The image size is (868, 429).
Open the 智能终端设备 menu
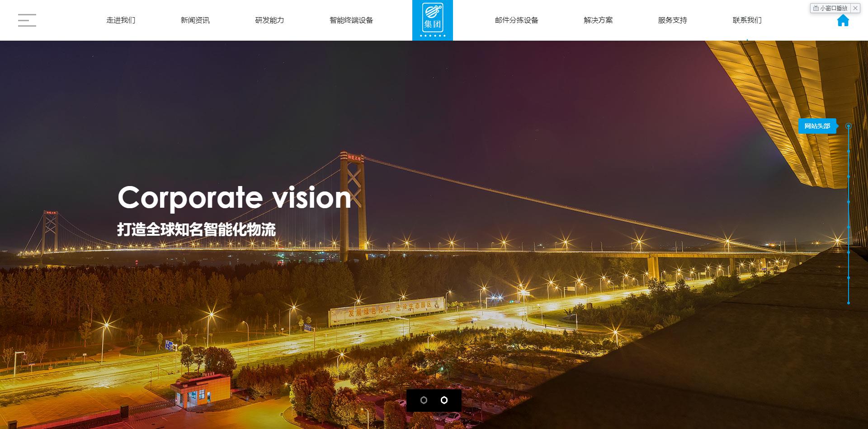pos(351,20)
